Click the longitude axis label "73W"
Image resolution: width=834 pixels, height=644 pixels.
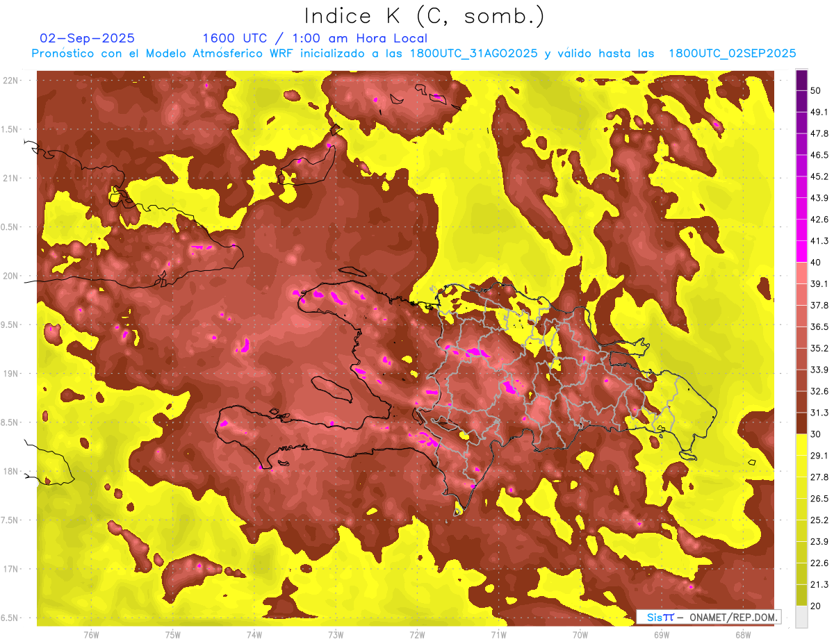click(336, 635)
